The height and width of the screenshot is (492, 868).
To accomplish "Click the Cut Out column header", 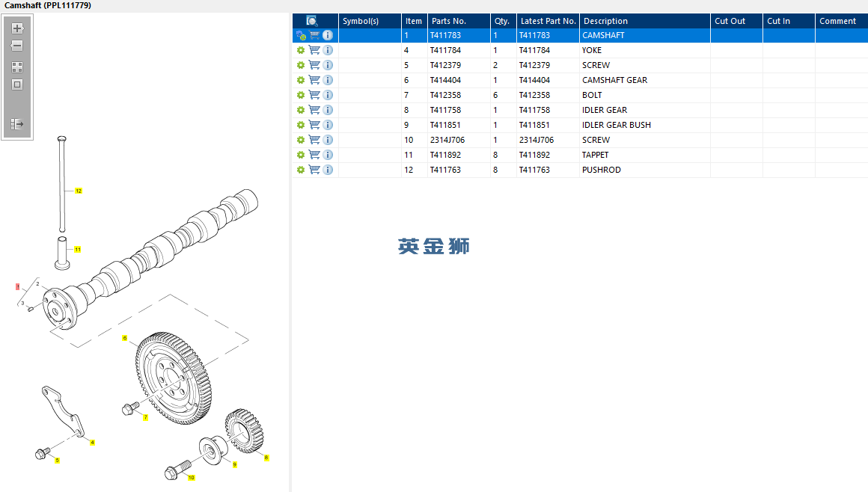I will point(736,21).
